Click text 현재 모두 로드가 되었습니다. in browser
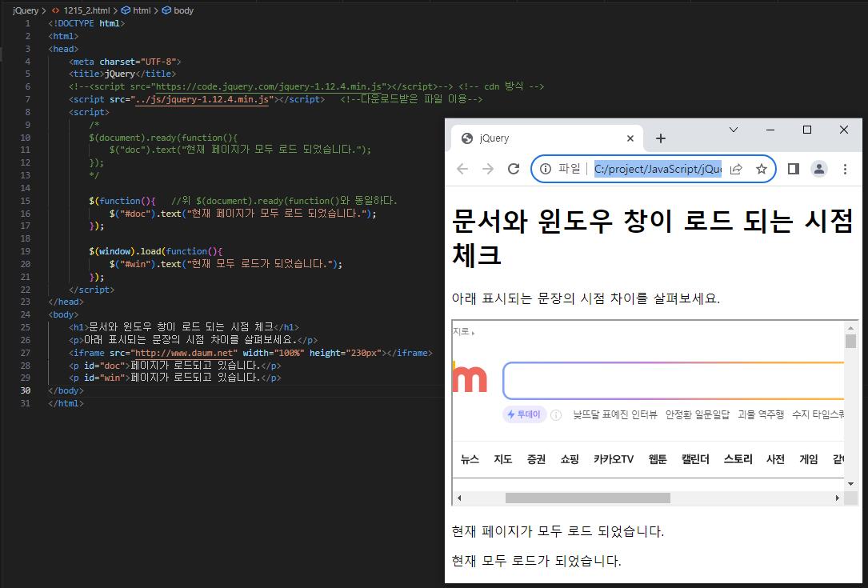This screenshot has width=868, height=588. pyautogui.click(x=537, y=561)
